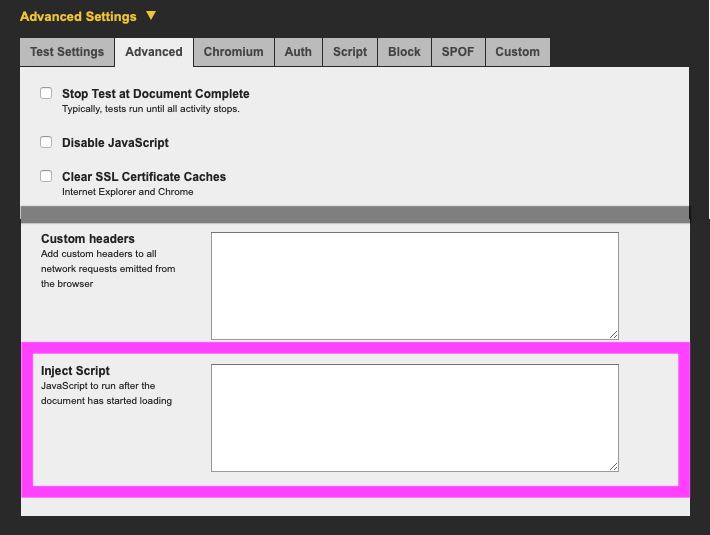Open the Script tab
The width and height of the screenshot is (710, 535).
pos(350,52)
